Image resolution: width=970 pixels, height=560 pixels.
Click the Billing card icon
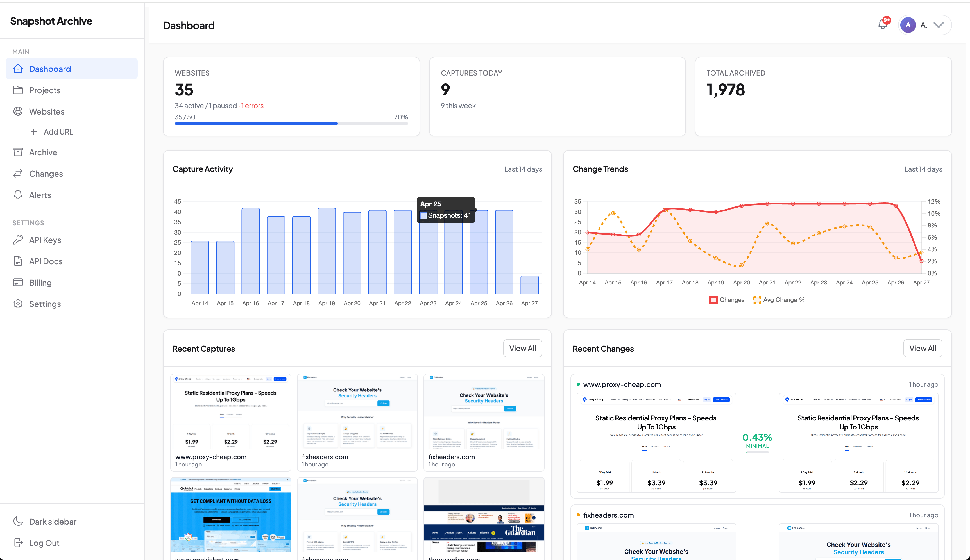(x=18, y=282)
